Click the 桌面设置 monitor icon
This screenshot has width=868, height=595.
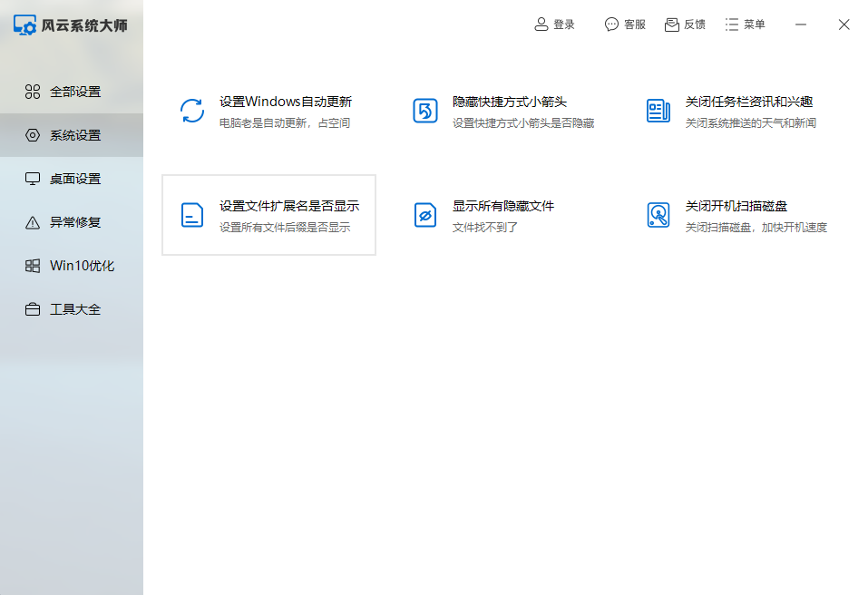(33, 178)
